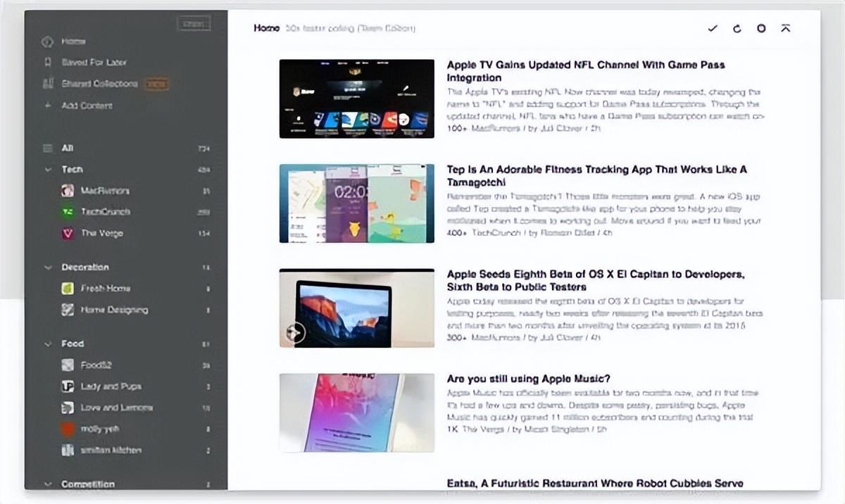Click the refresh icon in the top bar

click(737, 28)
